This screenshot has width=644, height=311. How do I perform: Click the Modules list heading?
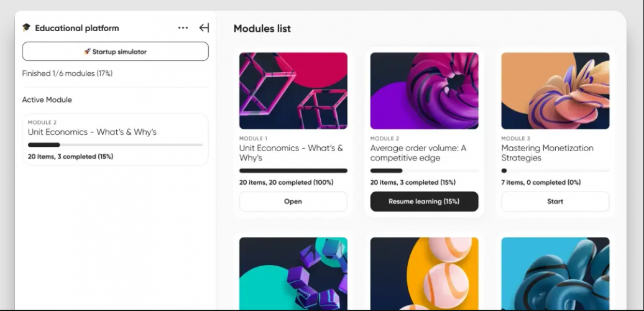pyautogui.click(x=262, y=29)
